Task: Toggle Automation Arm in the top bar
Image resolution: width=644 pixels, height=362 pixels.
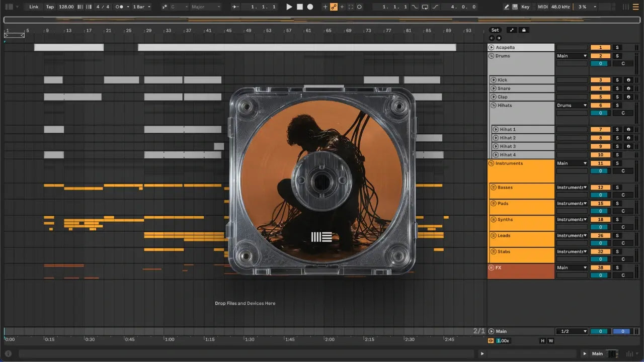Action: (x=334, y=7)
